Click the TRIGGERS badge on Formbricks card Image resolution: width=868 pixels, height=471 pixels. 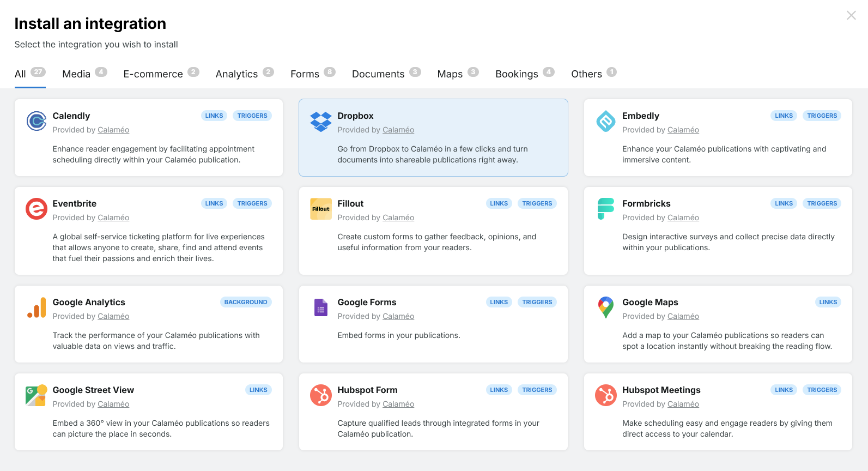click(822, 203)
